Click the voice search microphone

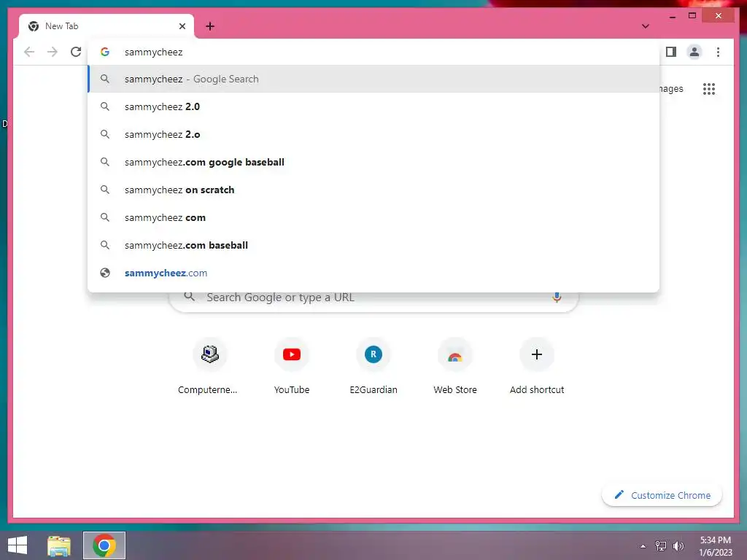pyautogui.click(x=557, y=297)
